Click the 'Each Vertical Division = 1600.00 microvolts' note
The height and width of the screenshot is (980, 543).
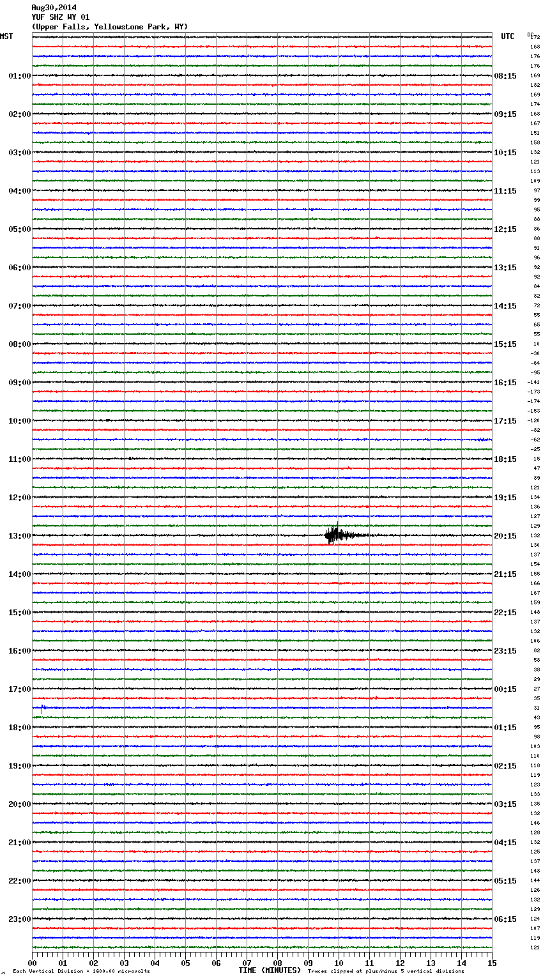tap(81, 971)
